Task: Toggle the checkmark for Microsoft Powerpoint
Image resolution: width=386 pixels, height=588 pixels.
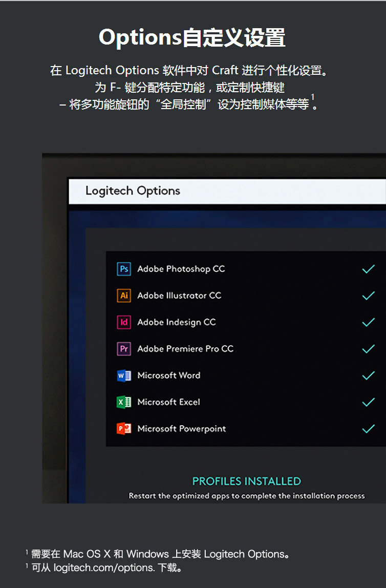Action: click(369, 429)
